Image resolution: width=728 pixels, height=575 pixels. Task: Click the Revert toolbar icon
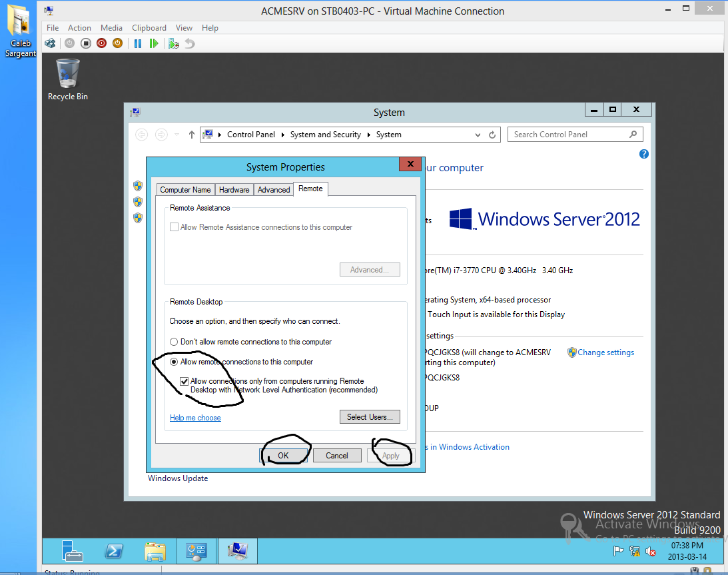[189, 44]
